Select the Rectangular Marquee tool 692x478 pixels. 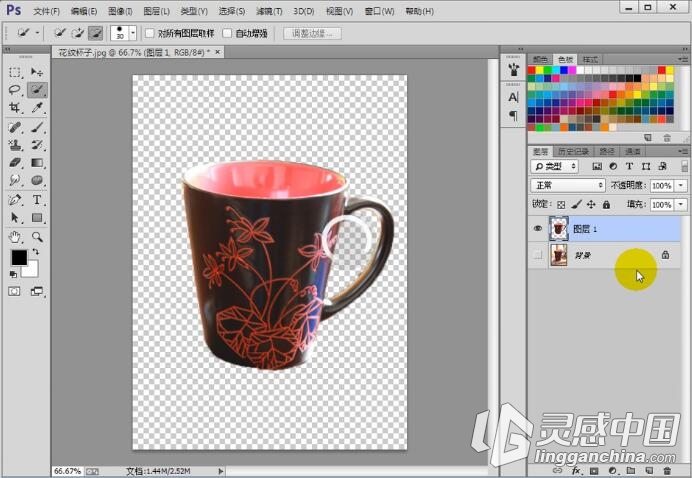[x=15, y=72]
